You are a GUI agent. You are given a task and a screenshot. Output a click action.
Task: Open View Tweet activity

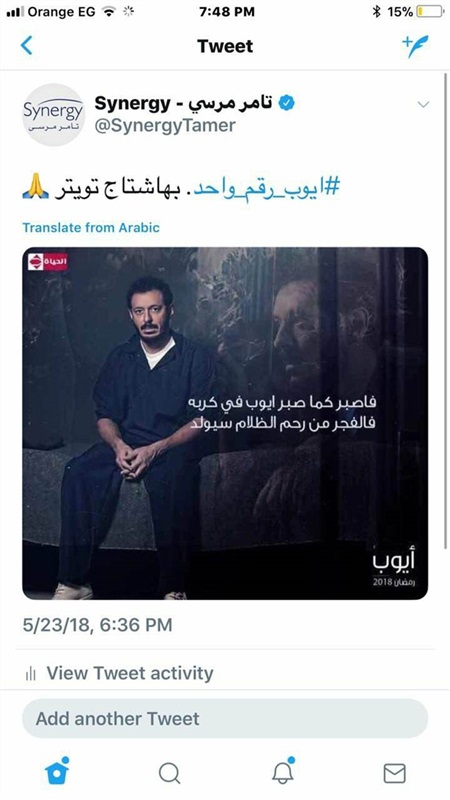130,673
